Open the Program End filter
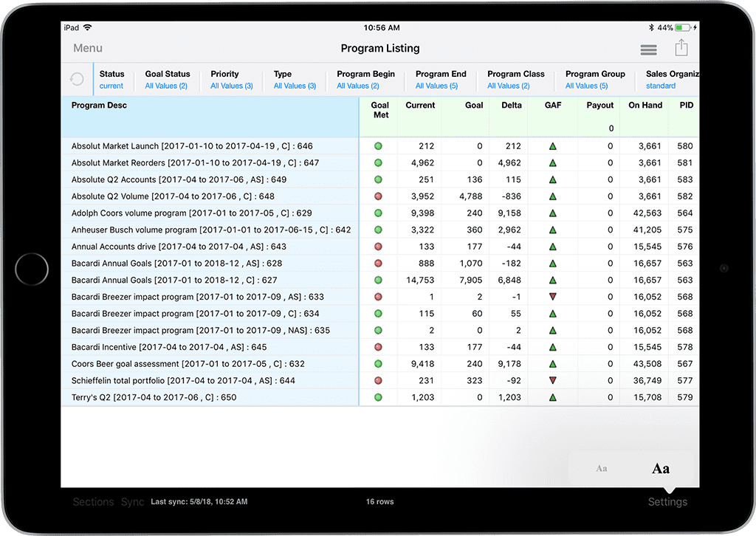Image resolution: width=756 pixels, height=536 pixels. click(x=441, y=80)
